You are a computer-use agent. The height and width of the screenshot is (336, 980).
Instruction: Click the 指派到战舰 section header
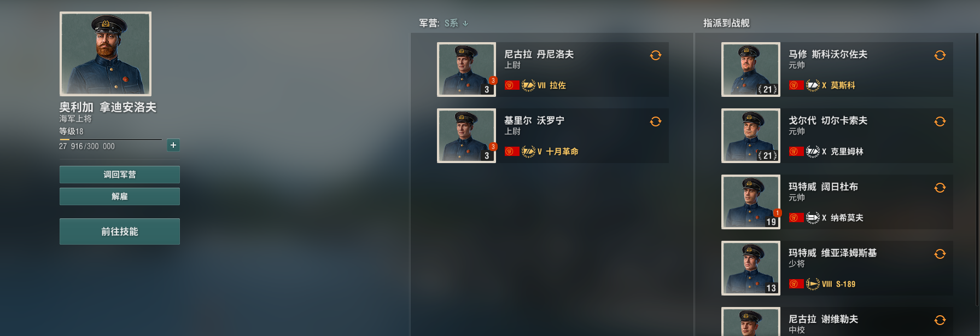click(x=726, y=23)
